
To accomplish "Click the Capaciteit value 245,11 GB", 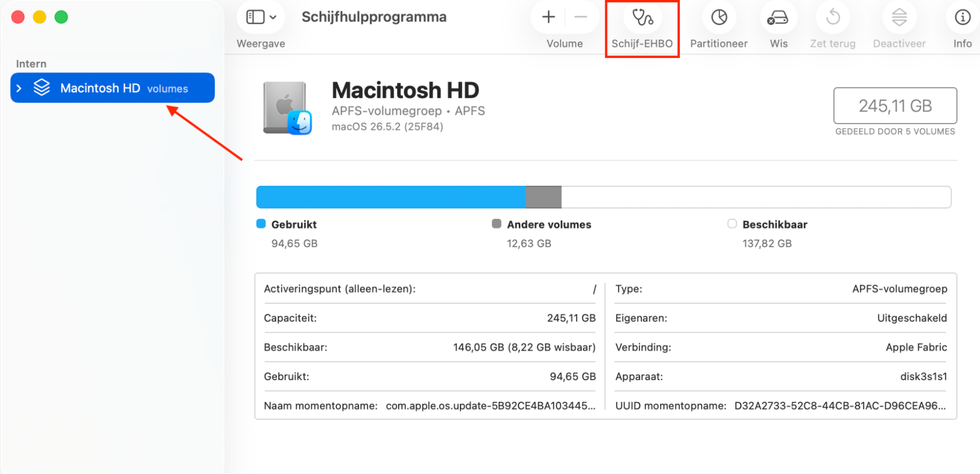I will coord(572,318).
